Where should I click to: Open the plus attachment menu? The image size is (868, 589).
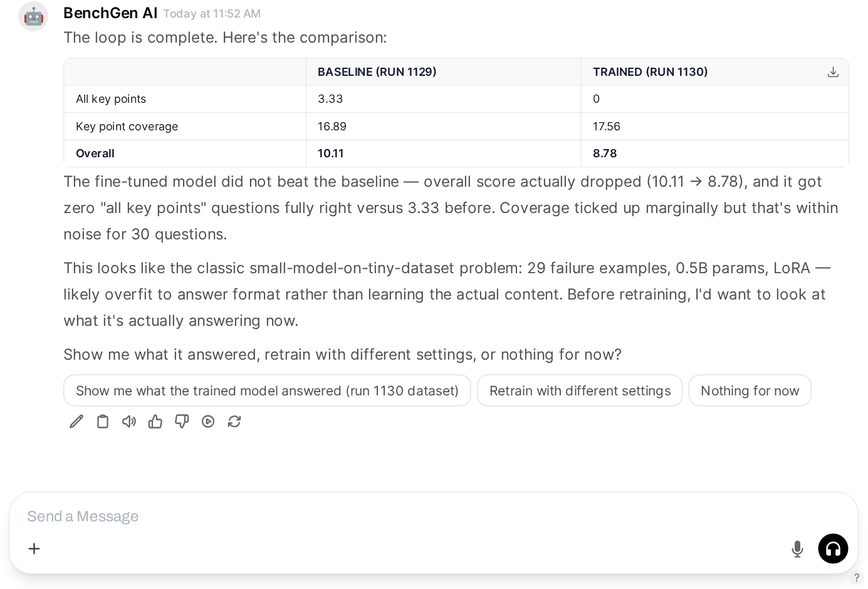coord(34,549)
